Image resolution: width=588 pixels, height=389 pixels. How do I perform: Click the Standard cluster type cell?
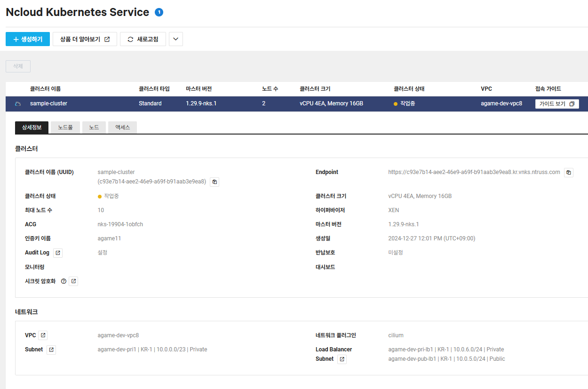(x=150, y=103)
